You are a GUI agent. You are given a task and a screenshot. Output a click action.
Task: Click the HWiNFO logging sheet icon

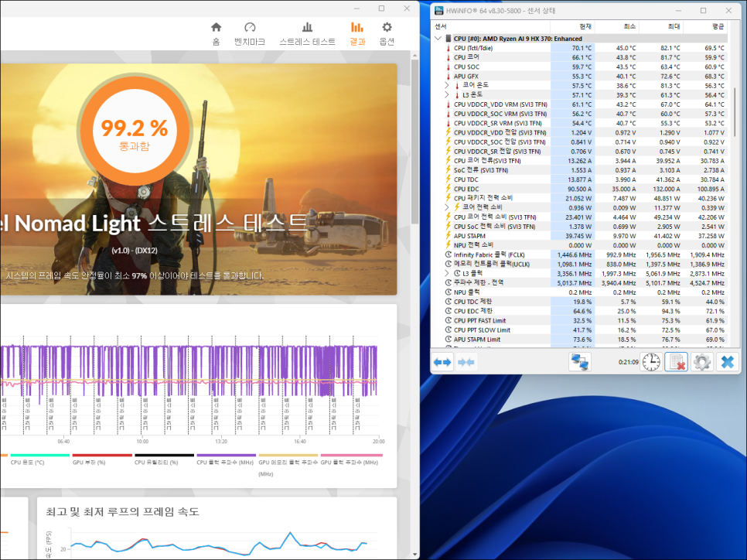676,362
